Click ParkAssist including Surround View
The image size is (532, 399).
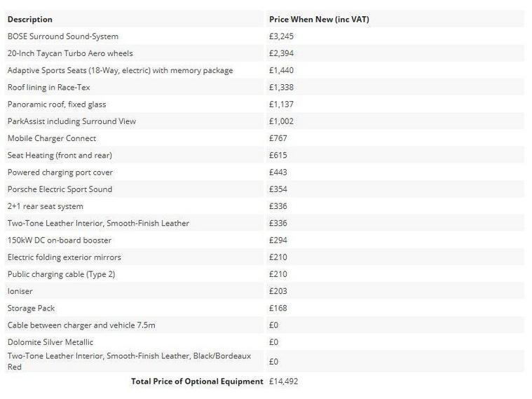(x=71, y=121)
